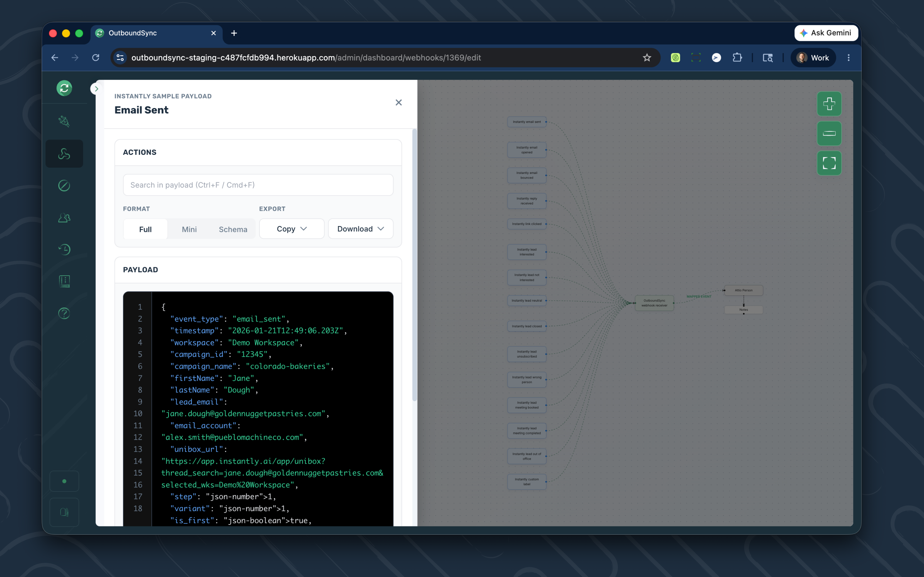This screenshot has width=924, height=577.
Task: Open the blocked/slash circle sidebar icon
Action: pyautogui.click(x=64, y=185)
